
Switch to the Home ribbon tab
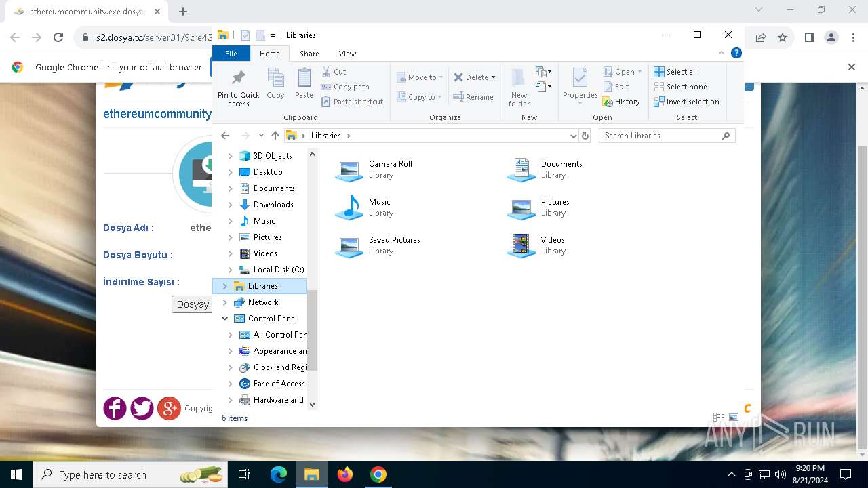point(269,54)
